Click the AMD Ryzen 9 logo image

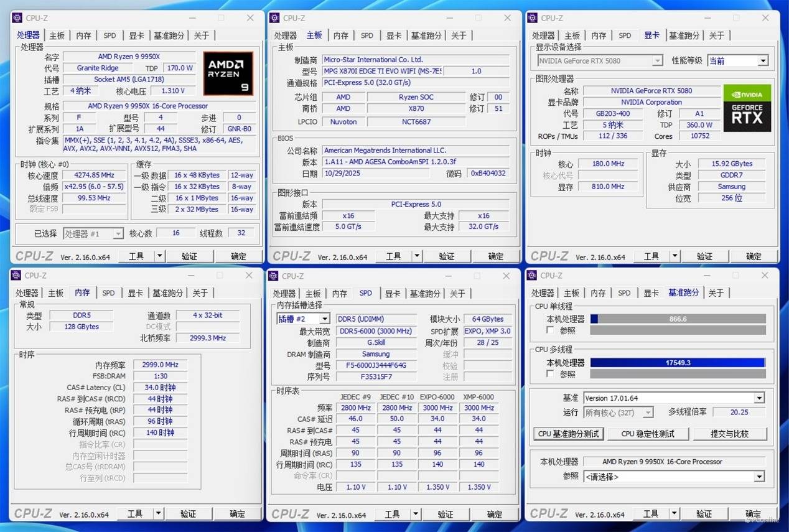pyautogui.click(x=228, y=73)
